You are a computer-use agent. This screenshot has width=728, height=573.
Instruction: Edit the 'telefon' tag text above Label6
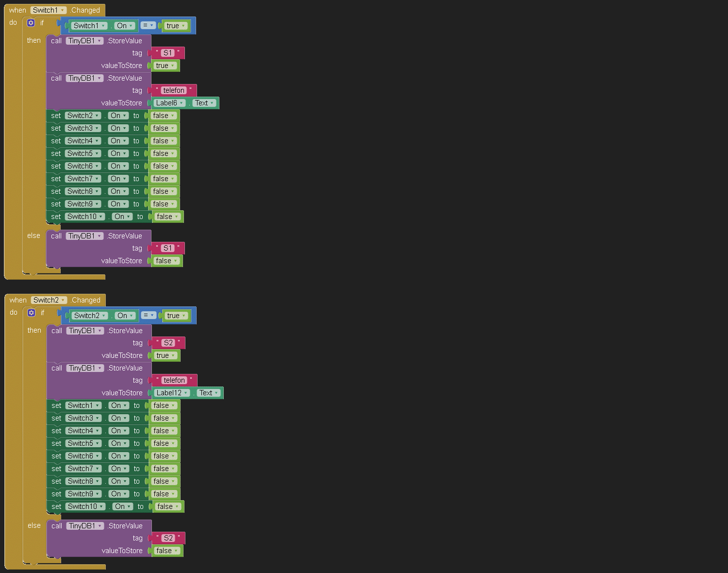[174, 90]
